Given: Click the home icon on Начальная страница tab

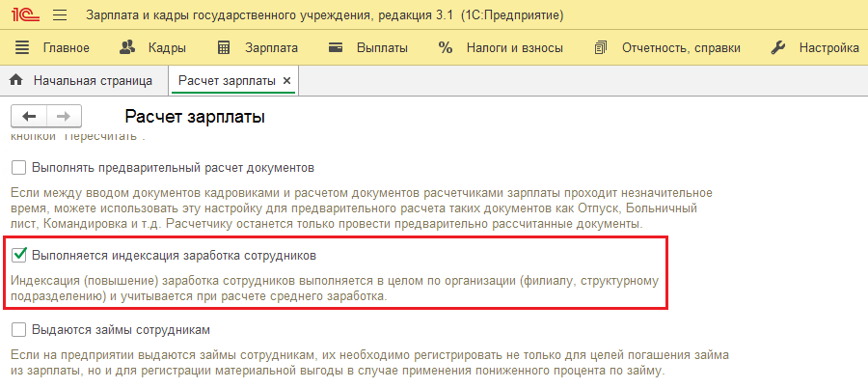Looking at the screenshot, I should (x=16, y=80).
